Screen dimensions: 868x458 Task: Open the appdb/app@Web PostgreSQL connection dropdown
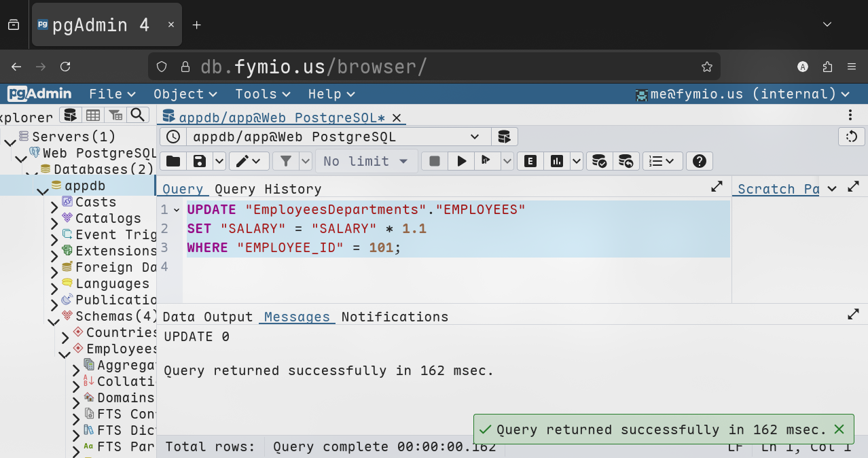pos(336,137)
